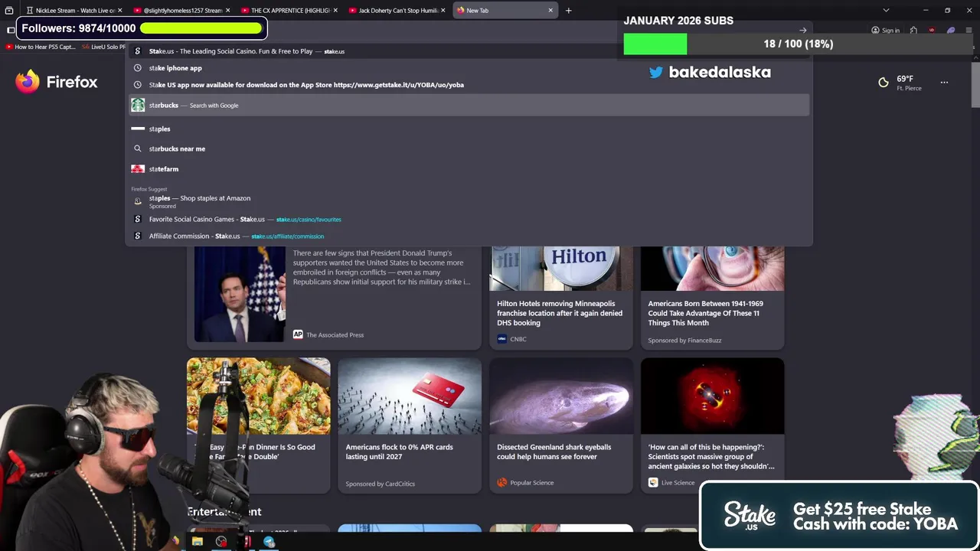Open weather widget three-dots menu

coord(944,82)
